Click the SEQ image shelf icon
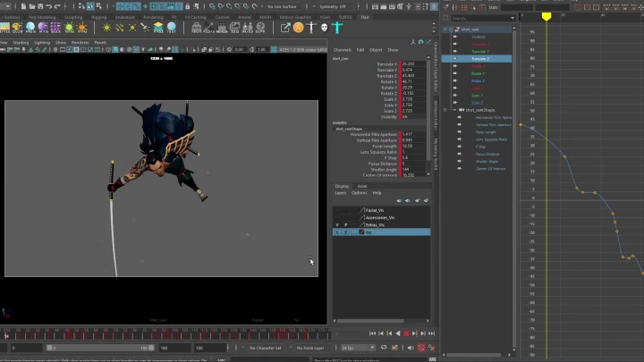Screen dimensions: 644x362 click(235, 28)
